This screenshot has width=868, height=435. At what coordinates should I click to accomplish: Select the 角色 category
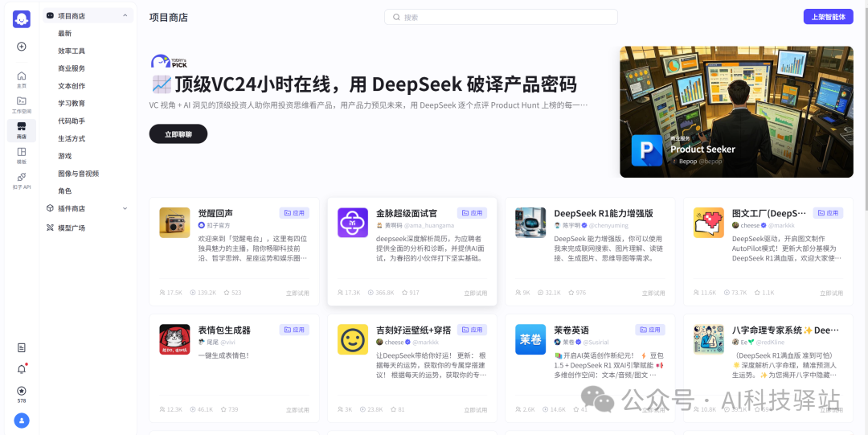pos(65,191)
